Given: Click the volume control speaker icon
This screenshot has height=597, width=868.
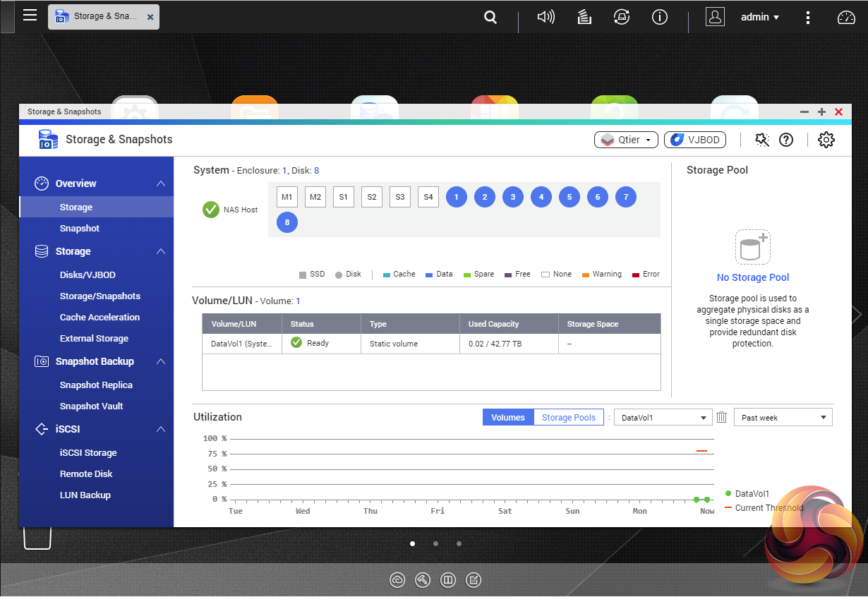Looking at the screenshot, I should coord(545,17).
